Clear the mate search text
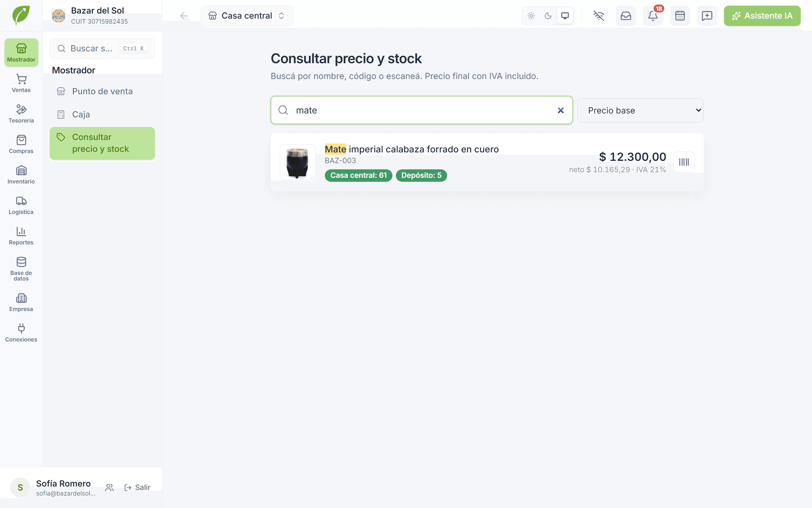Viewport: 812px width, 508px height. [561, 110]
